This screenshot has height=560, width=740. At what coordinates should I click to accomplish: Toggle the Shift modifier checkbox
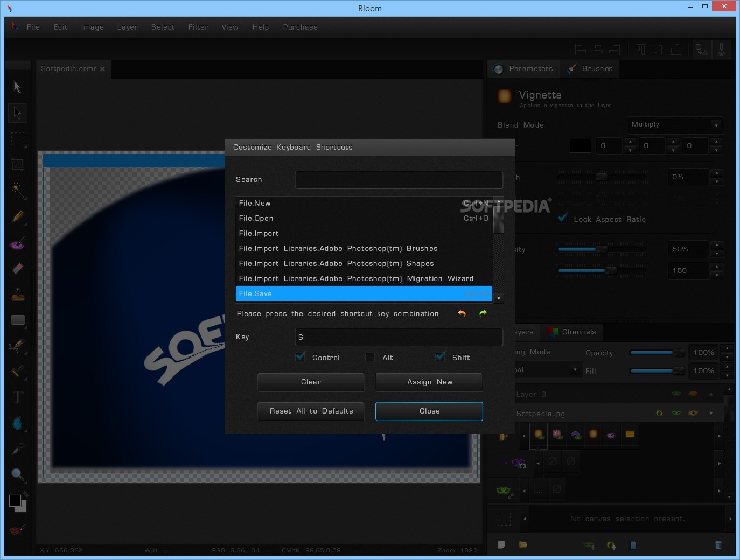pos(441,357)
